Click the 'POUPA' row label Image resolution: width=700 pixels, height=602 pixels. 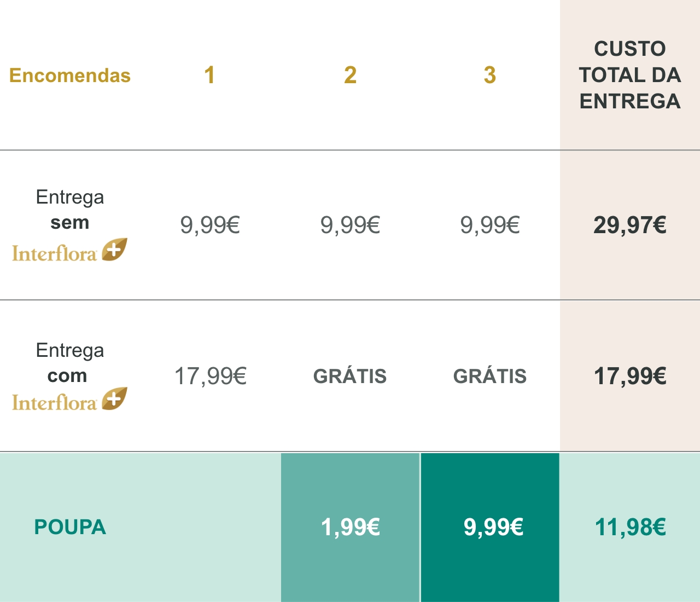(x=70, y=527)
